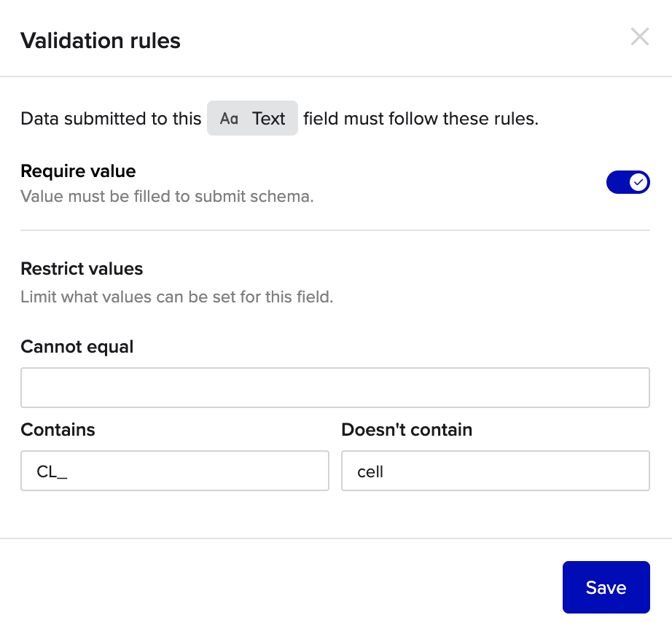Viewport: 672px width, 631px height.
Task: Disable the Require value toggle
Action: click(x=628, y=182)
